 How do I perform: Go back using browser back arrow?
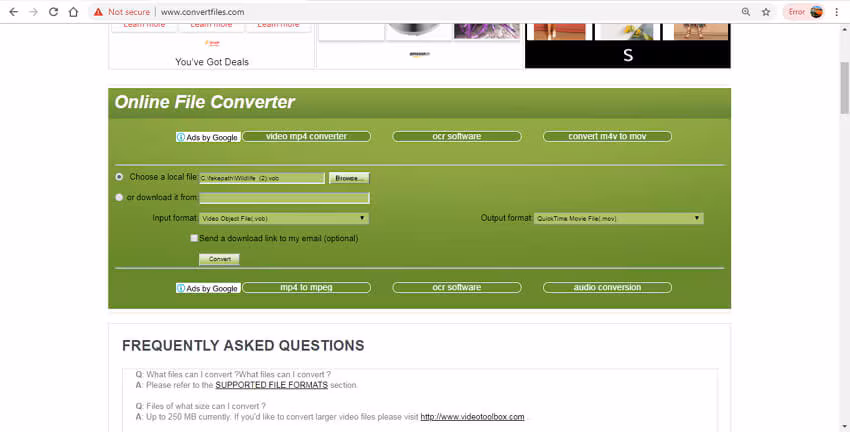14,11
